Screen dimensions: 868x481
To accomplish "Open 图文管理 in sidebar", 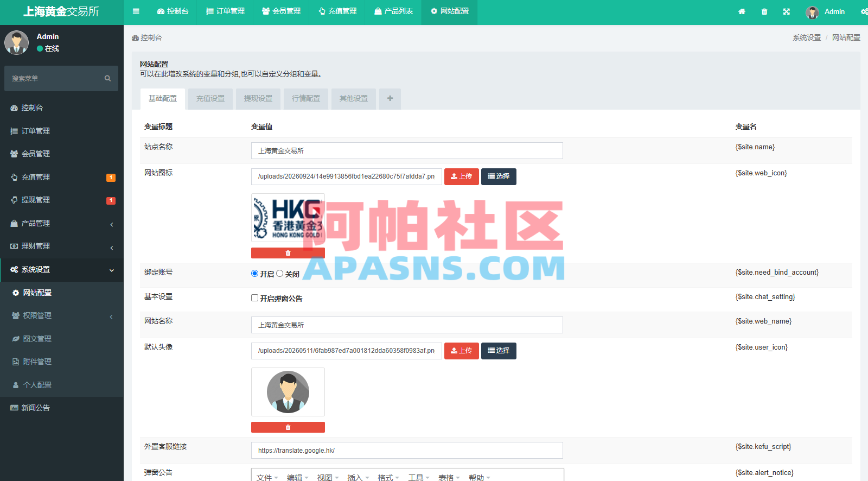I will click(62, 339).
